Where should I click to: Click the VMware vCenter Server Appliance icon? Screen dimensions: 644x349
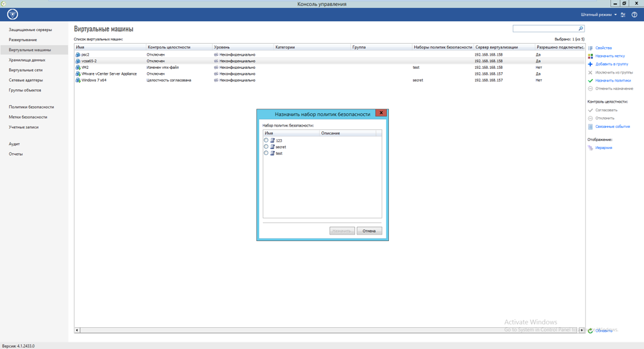[x=78, y=74]
